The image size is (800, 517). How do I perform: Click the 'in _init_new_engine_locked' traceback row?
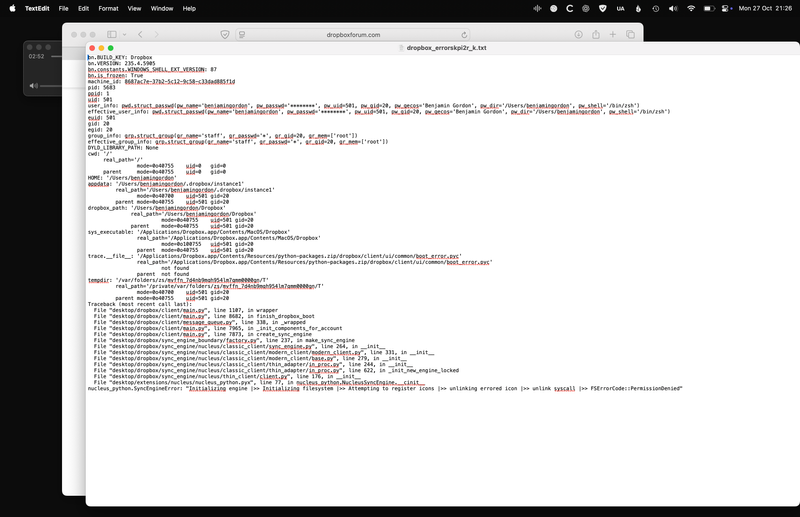tap(276, 371)
